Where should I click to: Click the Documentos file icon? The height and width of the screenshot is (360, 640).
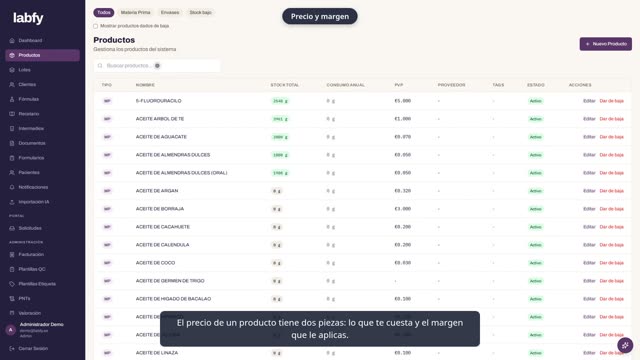(x=12, y=143)
